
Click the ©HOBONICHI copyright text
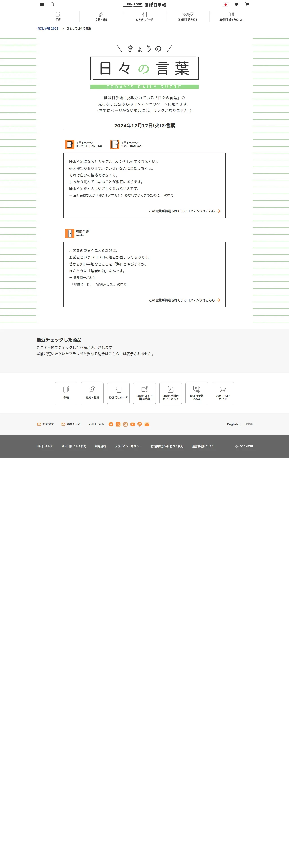click(x=244, y=446)
